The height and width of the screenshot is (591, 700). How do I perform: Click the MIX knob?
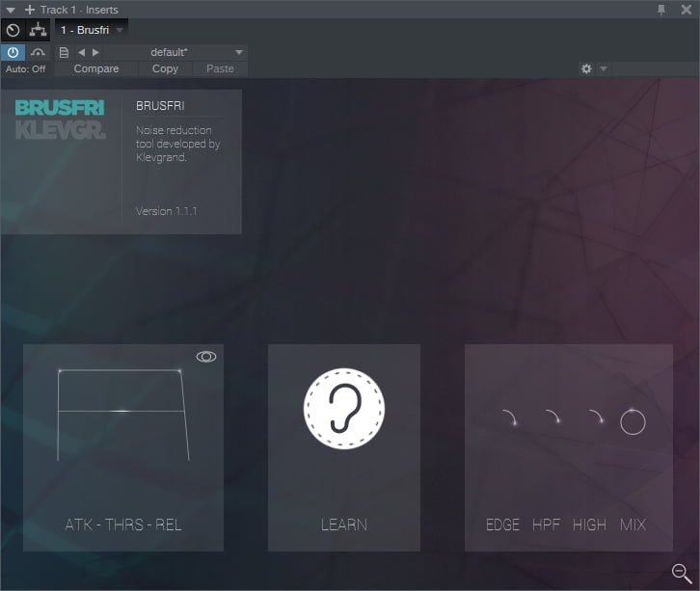tap(633, 421)
